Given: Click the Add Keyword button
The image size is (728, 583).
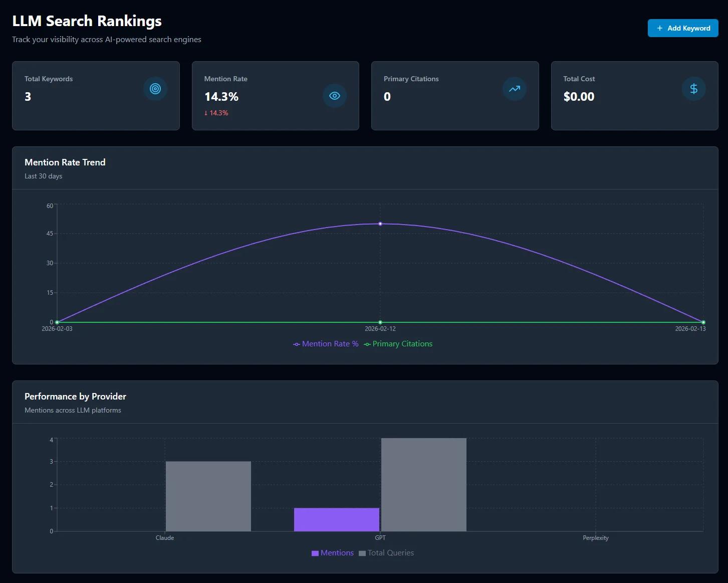Looking at the screenshot, I should [x=682, y=28].
